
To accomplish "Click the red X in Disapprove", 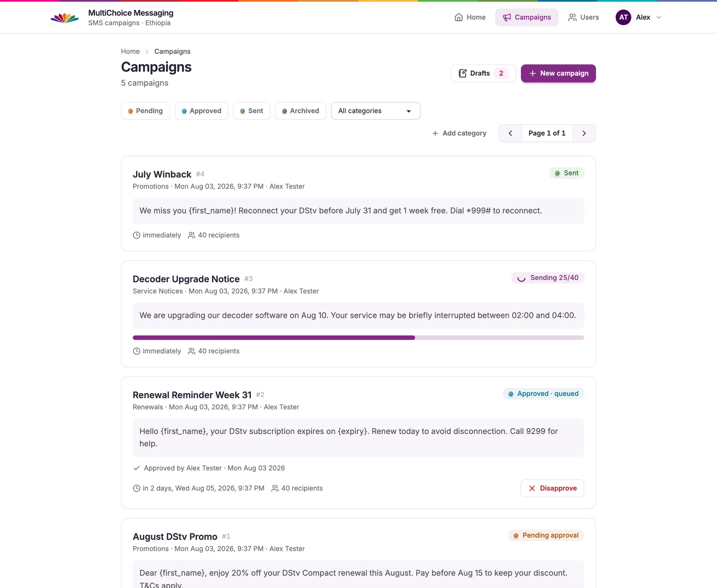I will click(x=532, y=488).
